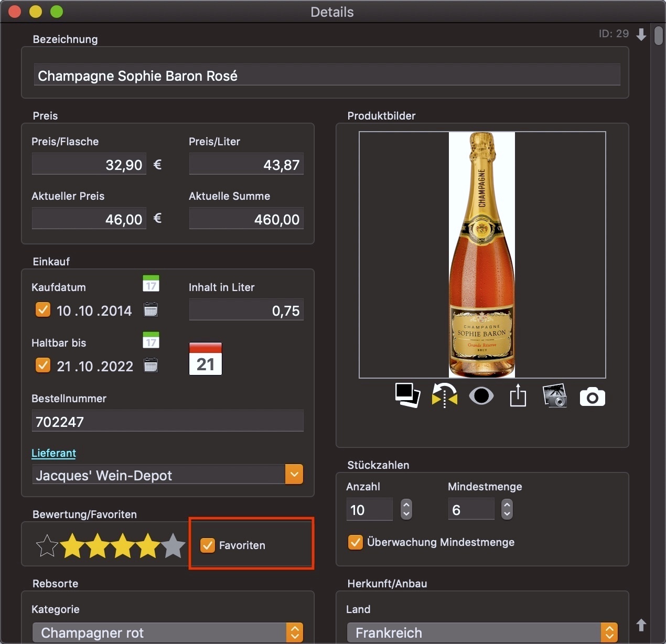Disable Überwachung Mindestmenge checkbox
The height and width of the screenshot is (644, 666).
[356, 542]
